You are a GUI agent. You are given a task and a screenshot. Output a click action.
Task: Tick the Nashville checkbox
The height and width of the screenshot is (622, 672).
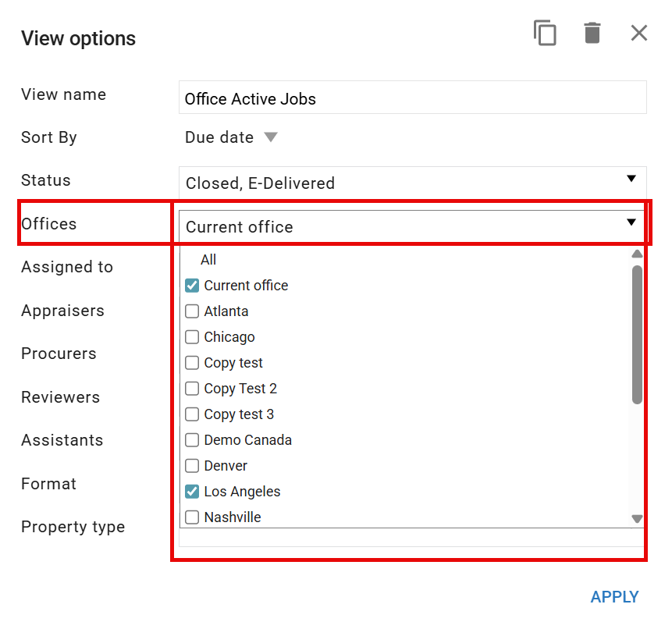[x=192, y=517]
